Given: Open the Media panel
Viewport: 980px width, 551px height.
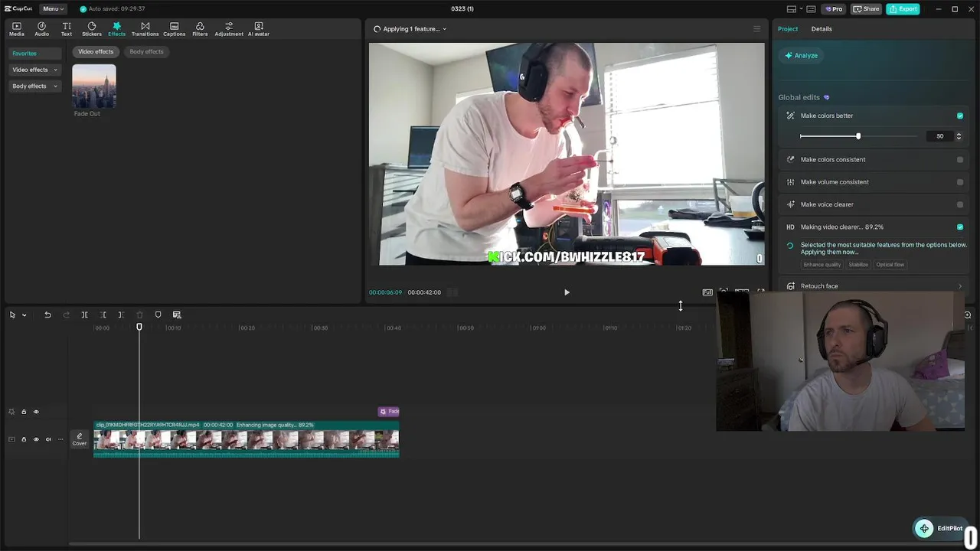Looking at the screenshot, I should coord(17,29).
